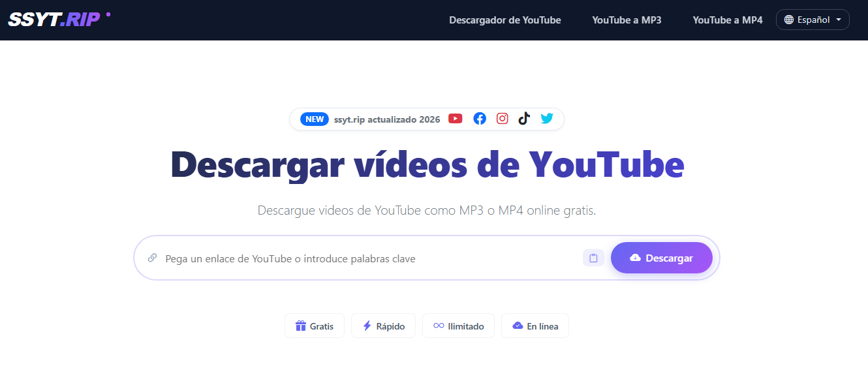Expand language selector caret arrow
The height and width of the screenshot is (383, 868).
point(838,20)
